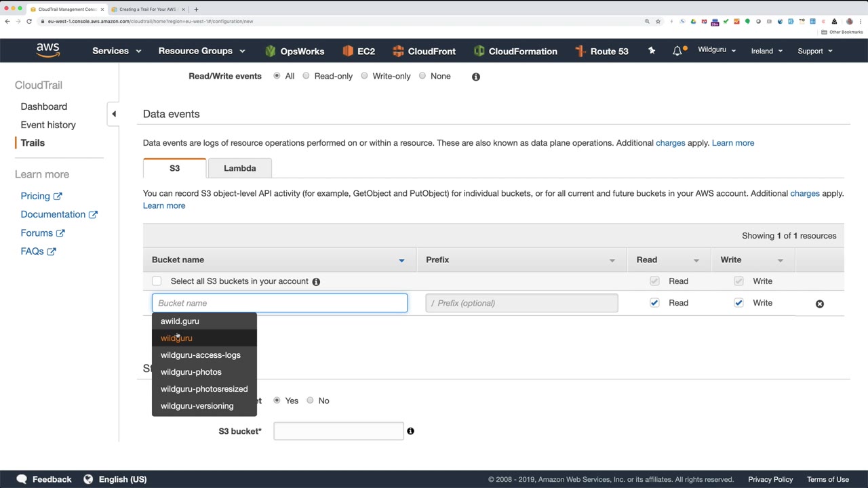
Task: Click the OpsWorks shortcut icon
Action: click(x=271, y=51)
